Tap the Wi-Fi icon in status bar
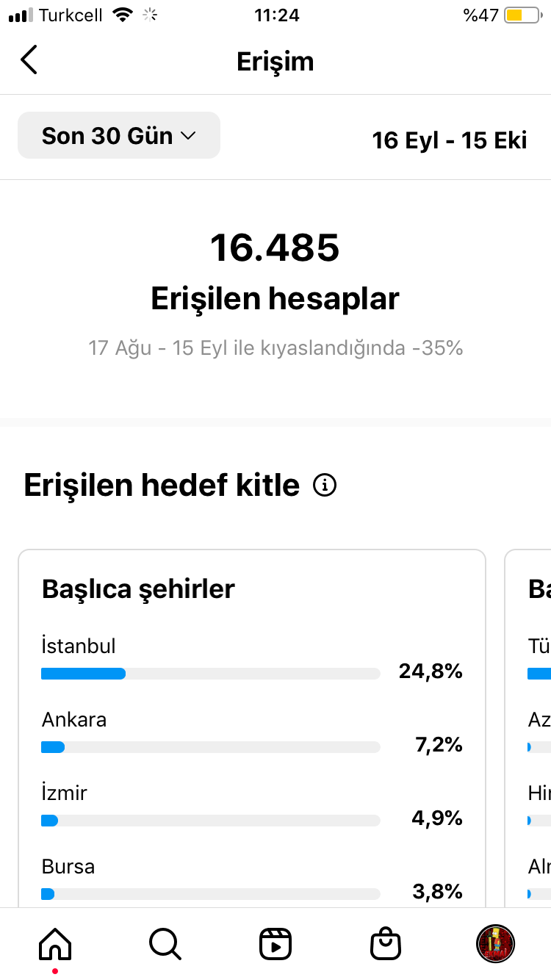 (123, 15)
